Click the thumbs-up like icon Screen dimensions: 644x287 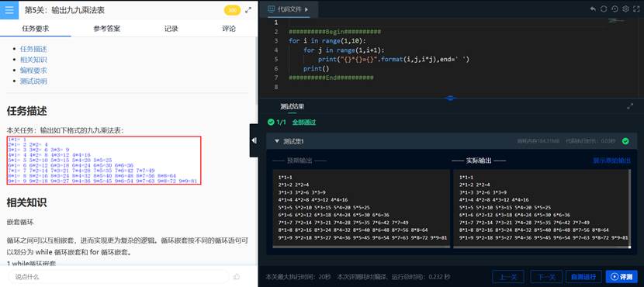tap(236, 277)
